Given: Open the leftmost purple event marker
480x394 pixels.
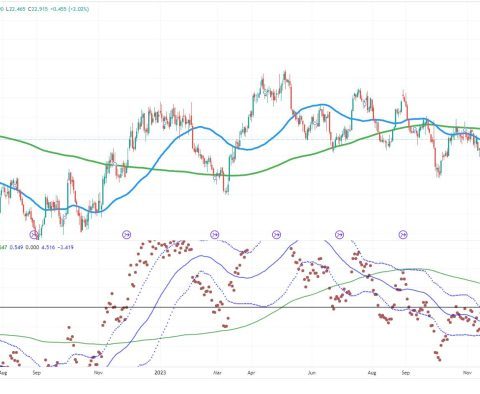Looking at the screenshot, I should [34, 235].
